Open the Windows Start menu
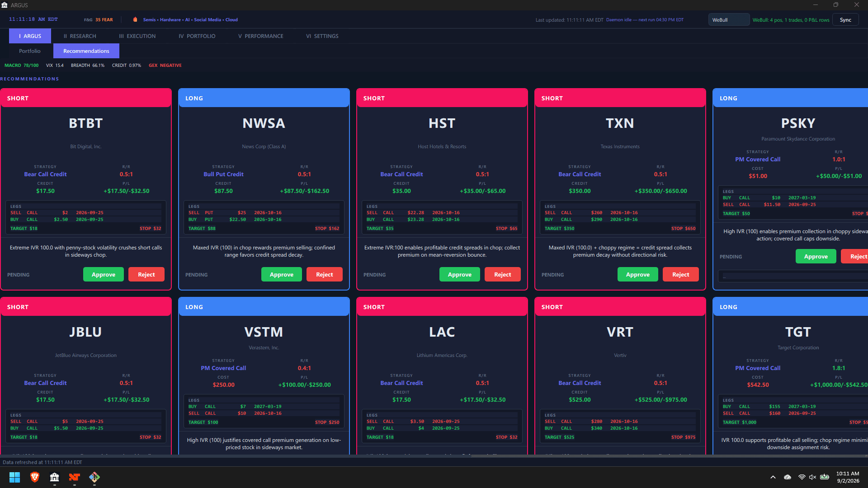 14,477
